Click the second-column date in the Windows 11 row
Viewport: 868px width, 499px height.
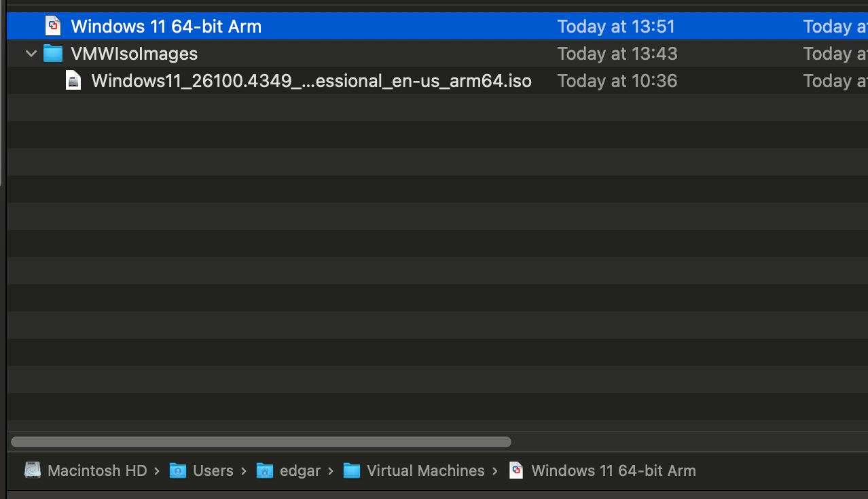tap(835, 27)
